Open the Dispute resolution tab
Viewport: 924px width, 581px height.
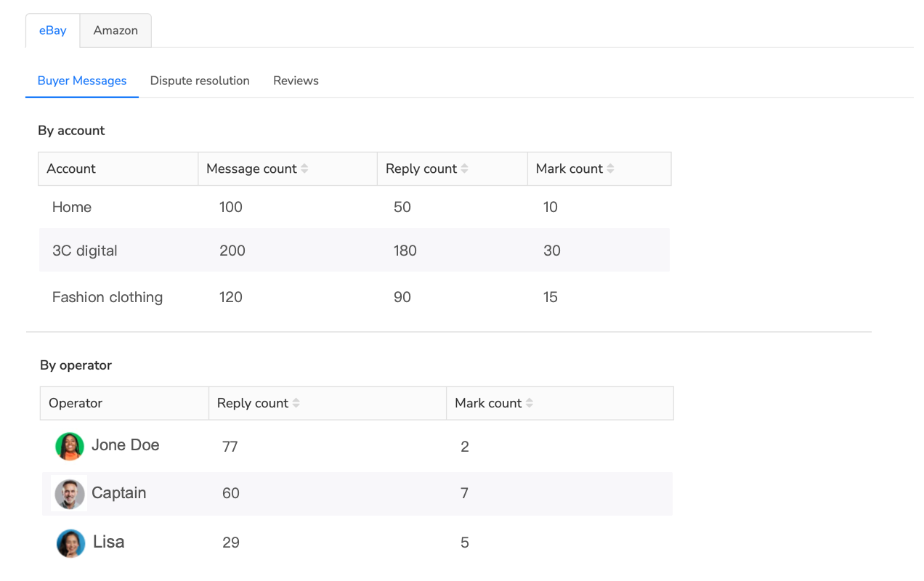[200, 81]
